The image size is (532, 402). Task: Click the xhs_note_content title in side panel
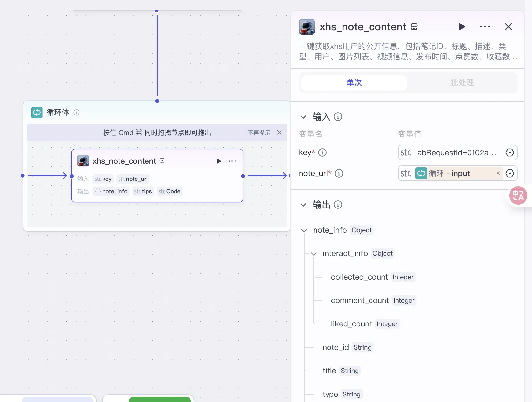pos(363,27)
